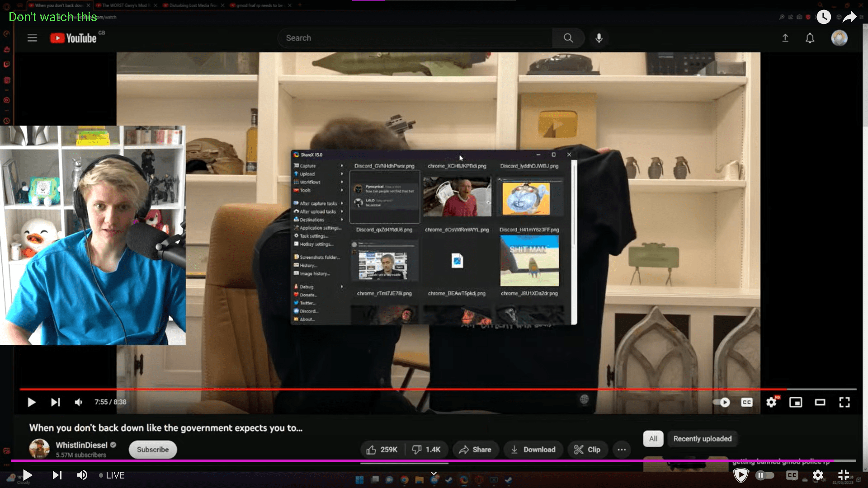Select the Recently uploaded chip
The image size is (868, 488).
tap(702, 439)
